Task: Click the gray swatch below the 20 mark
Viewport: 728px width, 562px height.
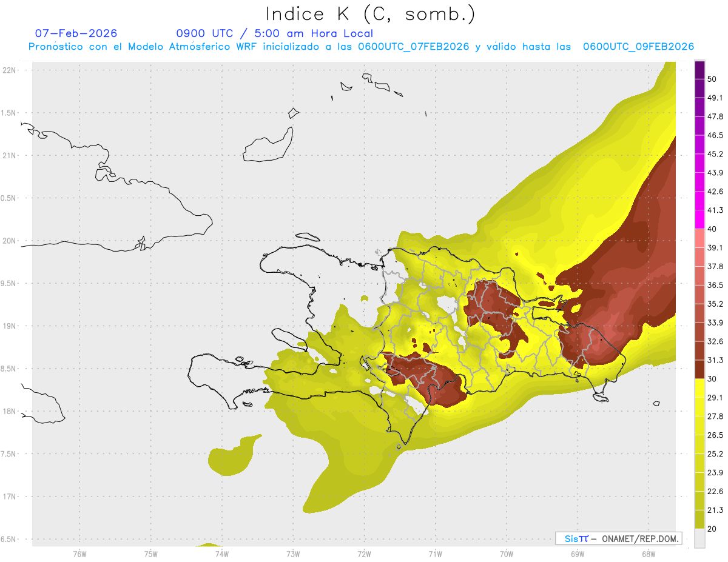Action: tap(699, 538)
